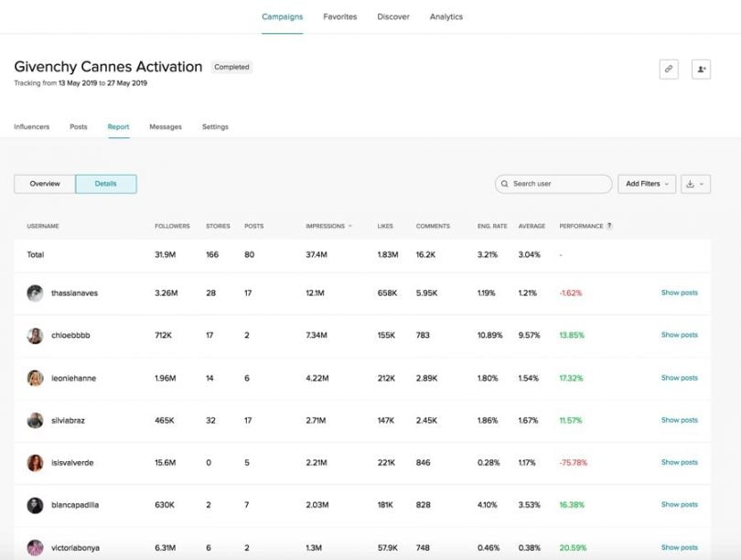Image resolution: width=741 pixels, height=560 pixels.
Task: Open leoniehanne profile avatar
Action: pyautogui.click(x=35, y=378)
